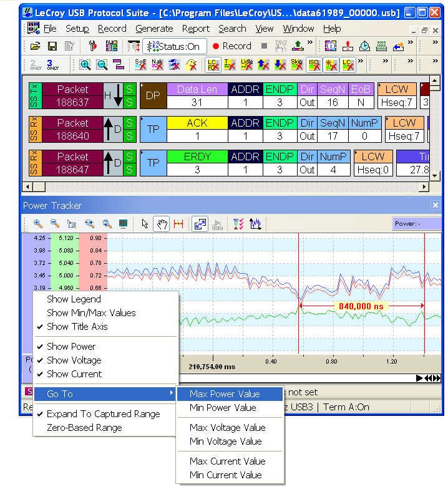Open a trace file with the folder icon
The image size is (448, 487).
click(x=36, y=46)
